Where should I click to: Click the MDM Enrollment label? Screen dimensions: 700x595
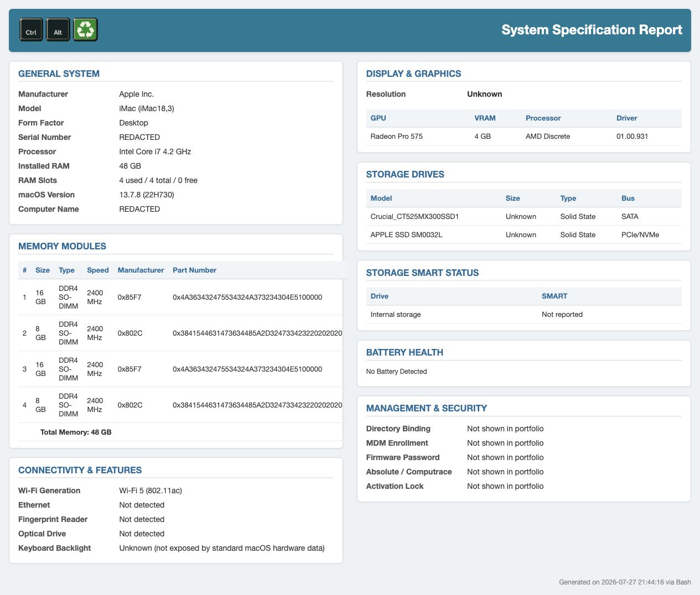[x=397, y=443]
